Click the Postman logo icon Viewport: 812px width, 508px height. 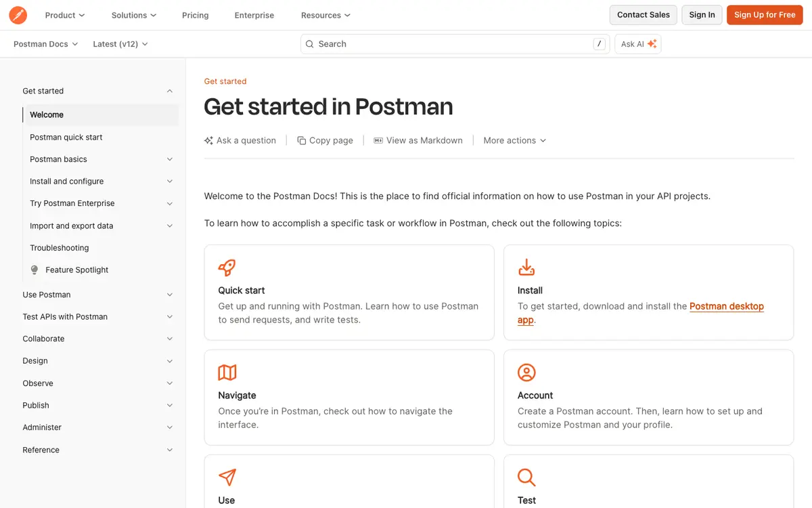click(18, 15)
